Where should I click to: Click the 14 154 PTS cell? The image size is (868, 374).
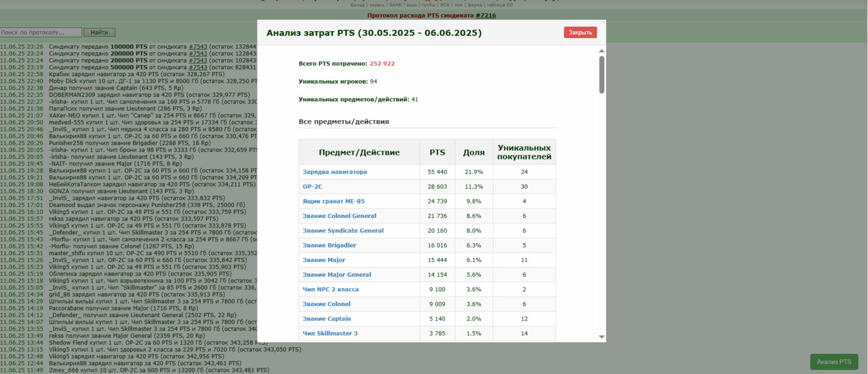[x=437, y=275]
